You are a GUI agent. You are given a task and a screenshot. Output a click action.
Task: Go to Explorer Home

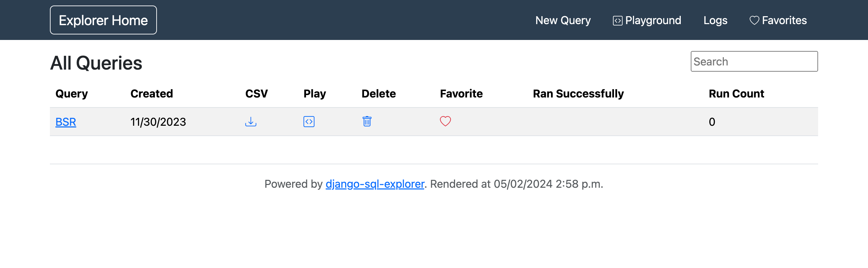[x=103, y=20]
